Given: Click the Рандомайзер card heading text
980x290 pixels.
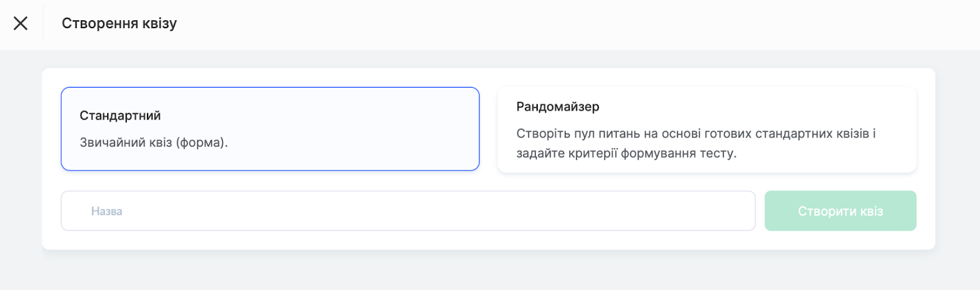Looking at the screenshot, I should point(558,107).
